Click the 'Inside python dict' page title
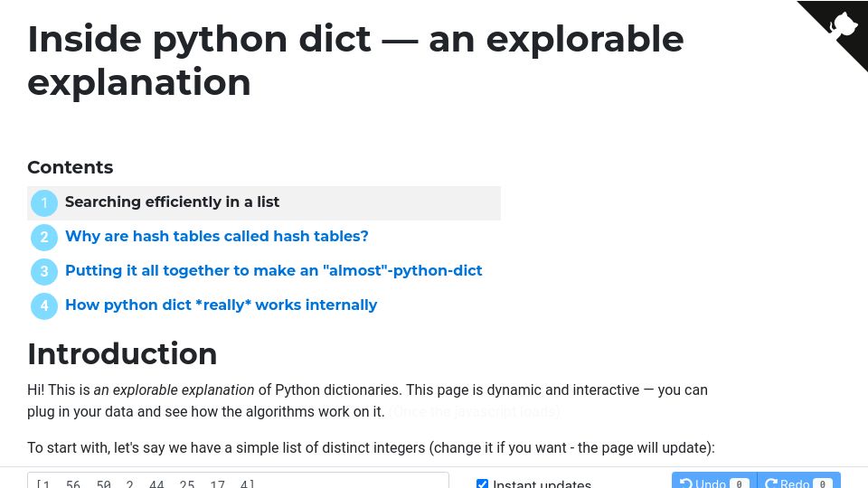 tap(355, 61)
